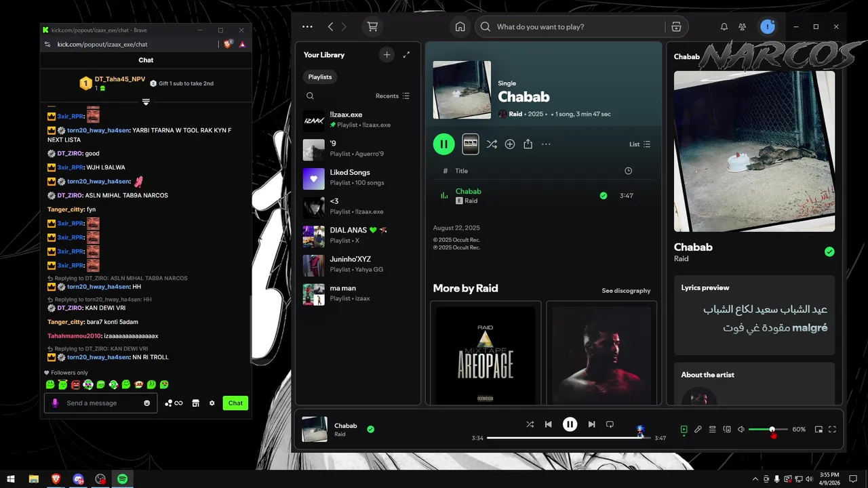Open Friend Activity icon

pyautogui.click(x=743, y=26)
